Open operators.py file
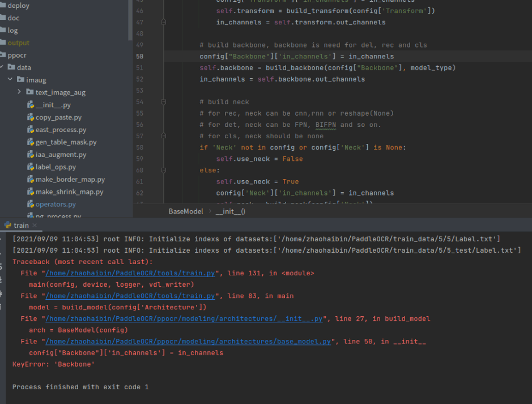532x404 pixels. [56, 204]
